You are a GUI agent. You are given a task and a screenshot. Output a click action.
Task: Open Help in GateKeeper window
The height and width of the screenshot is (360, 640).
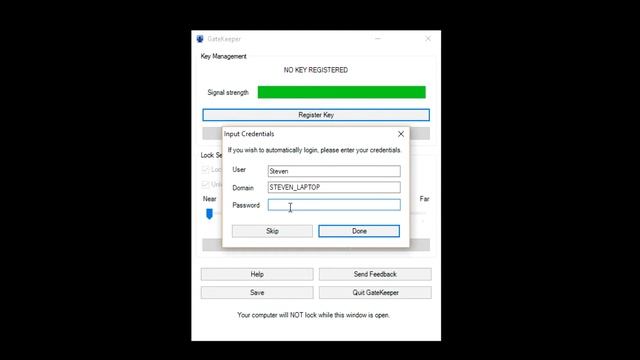[257, 274]
